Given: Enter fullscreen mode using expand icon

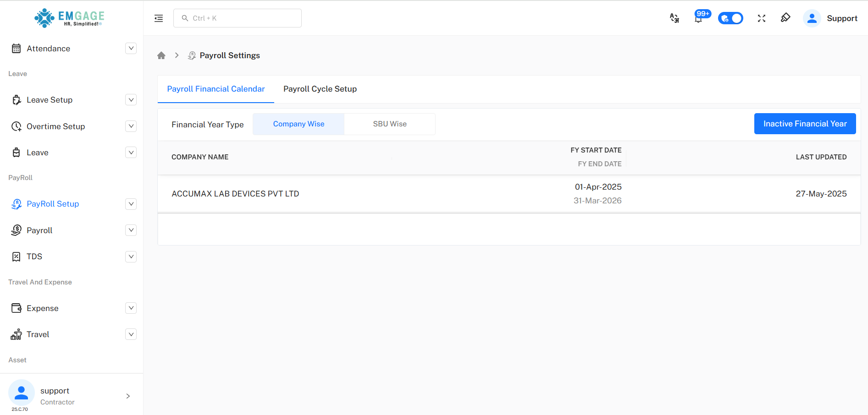Looking at the screenshot, I should pyautogui.click(x=762, y=18).
